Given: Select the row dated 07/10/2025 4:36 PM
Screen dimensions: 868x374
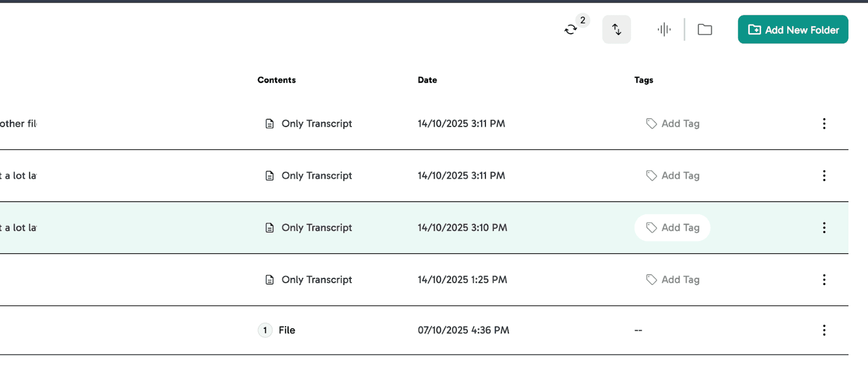Looking at the screenshot, I should coord(463,330).
